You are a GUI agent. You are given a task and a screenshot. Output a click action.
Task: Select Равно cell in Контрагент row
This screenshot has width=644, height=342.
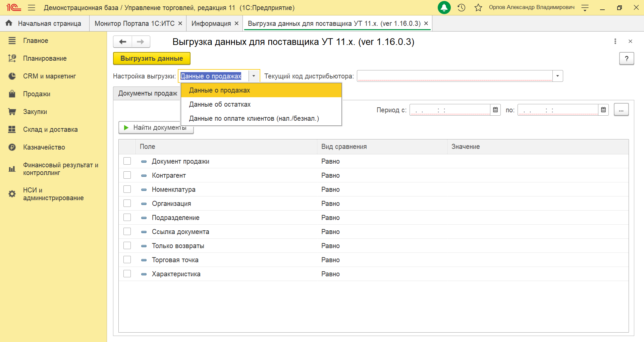[x=382, y=175]
